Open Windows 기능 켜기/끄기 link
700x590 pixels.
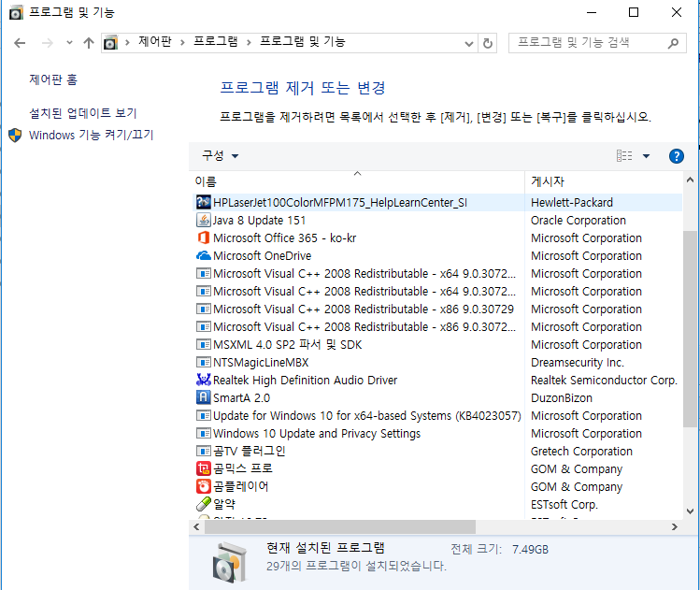coord(91,135)
